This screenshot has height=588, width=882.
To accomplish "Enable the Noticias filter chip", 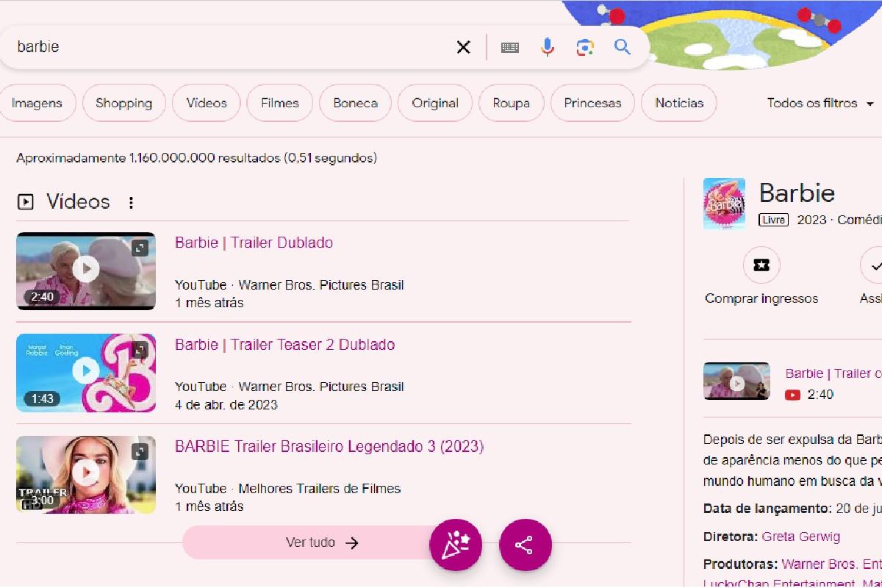I will [678, 103].
